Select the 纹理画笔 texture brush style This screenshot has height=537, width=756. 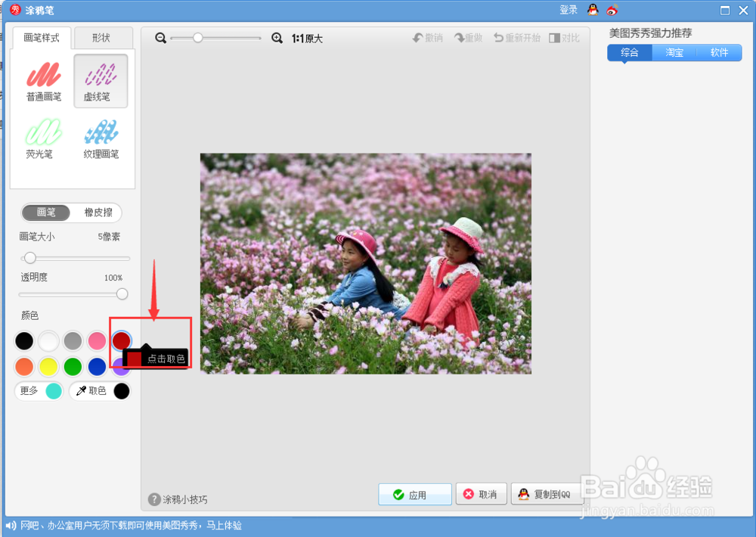[x=101, y=138]
